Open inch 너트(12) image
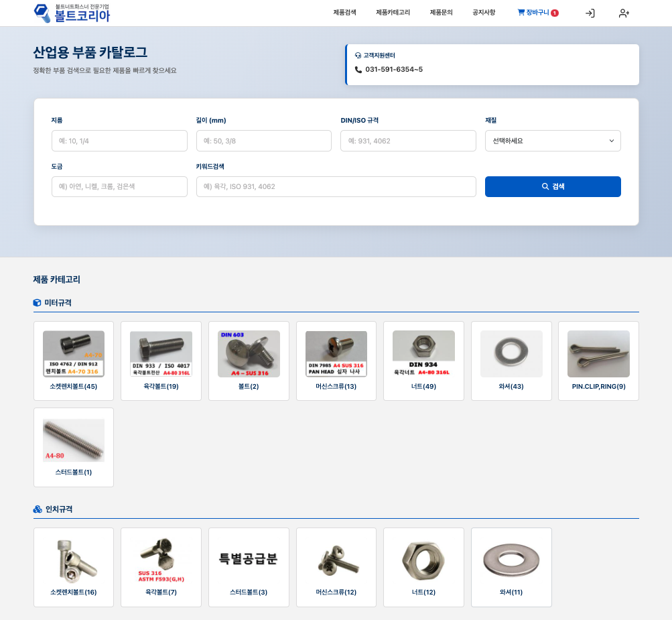 tap(423, 560)
